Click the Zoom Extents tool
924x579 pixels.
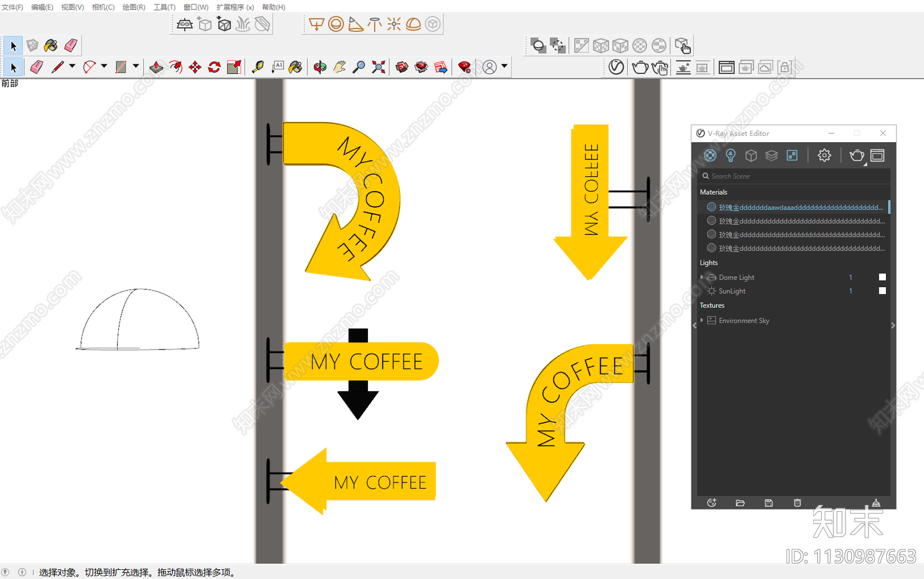tap(378, 67)
